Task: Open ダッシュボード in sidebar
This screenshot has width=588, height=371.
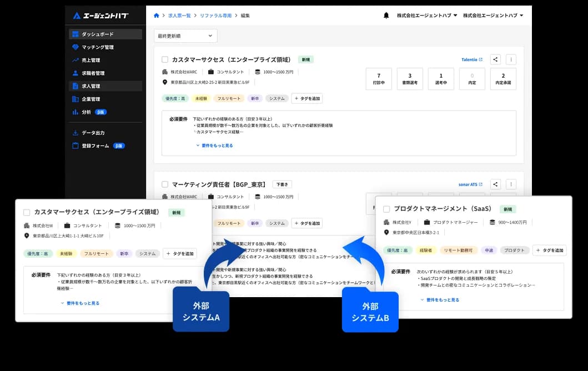Action: (105, 34)
